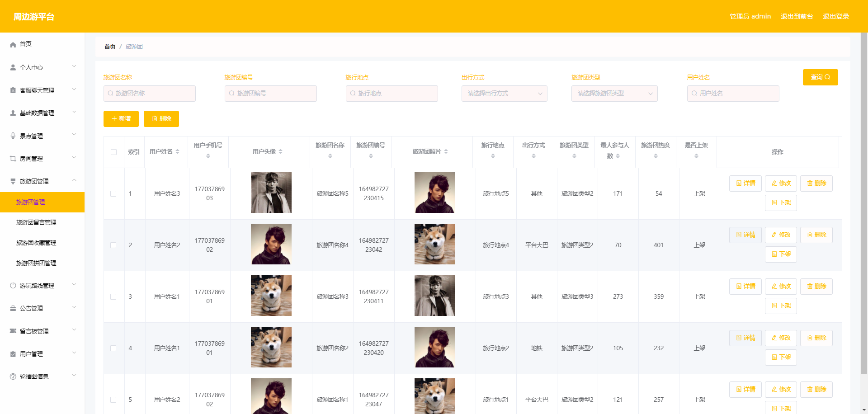
Task: Sort by 旅行地点 column arrows
Action: click(493, 156)
